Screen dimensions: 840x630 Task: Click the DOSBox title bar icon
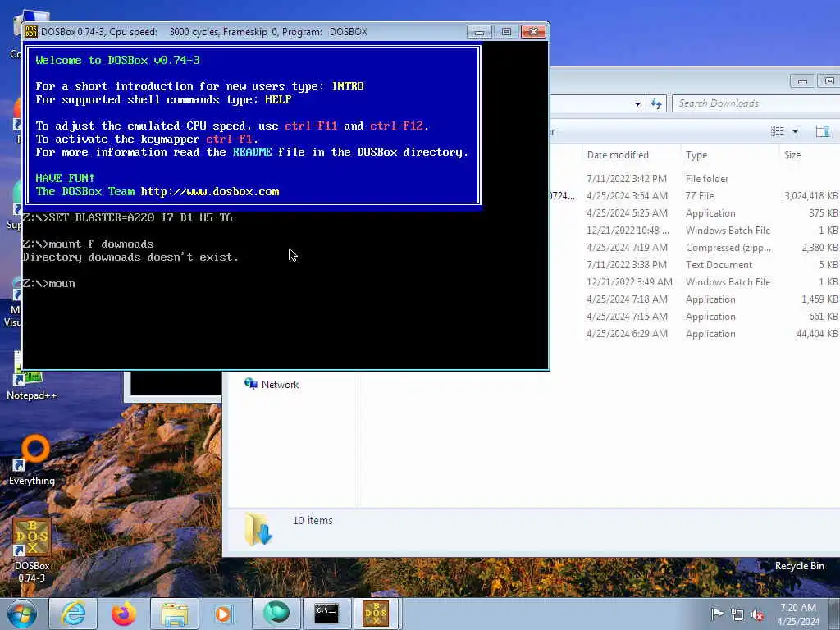31,32
